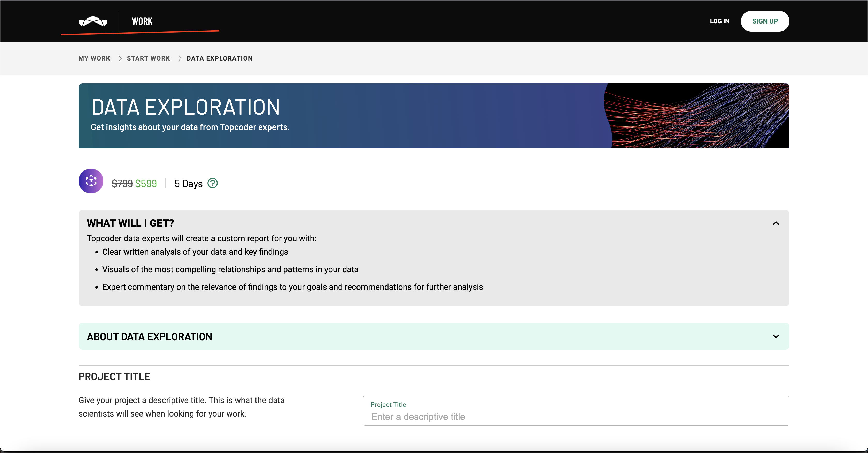Click the Data Exploration breadcrumb item
Viewport: 868px width, 453px height.
[219, 58]
